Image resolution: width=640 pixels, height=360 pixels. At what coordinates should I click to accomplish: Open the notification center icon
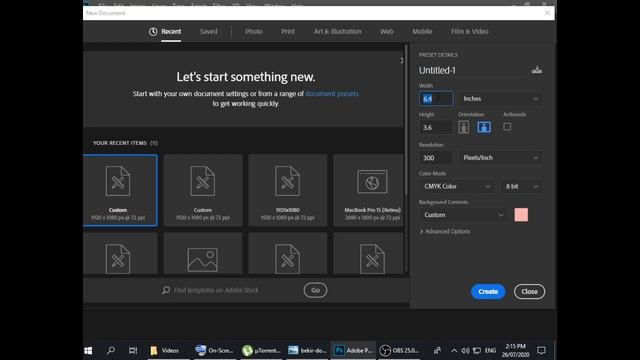point(541,350)
